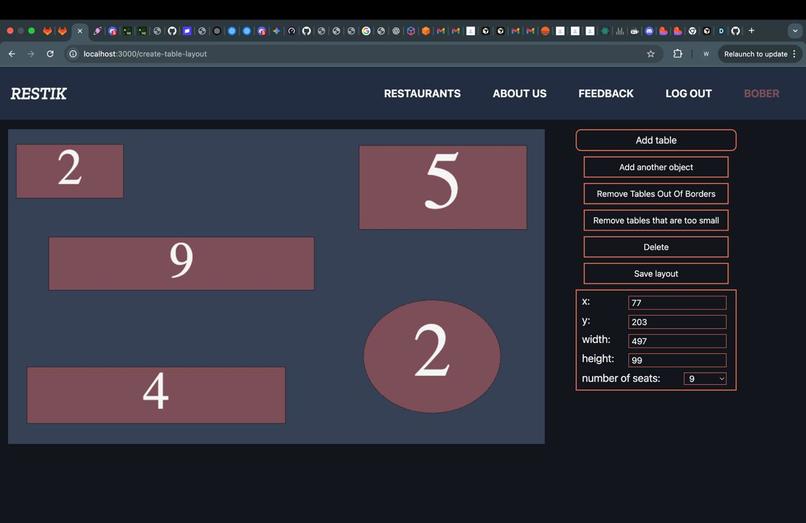The image size is (806, 523).
Task: Bookmark this page with the star icon
Action: pos(651,53)
